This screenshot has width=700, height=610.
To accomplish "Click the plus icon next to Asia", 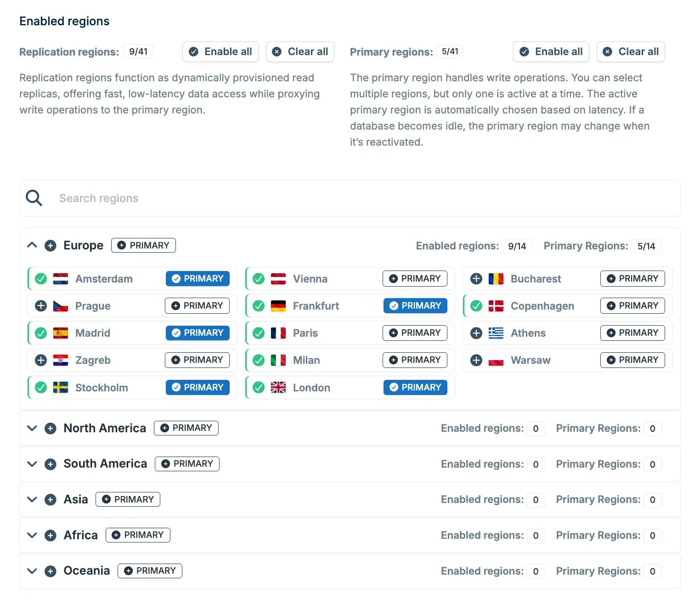I will click(51, 500).
